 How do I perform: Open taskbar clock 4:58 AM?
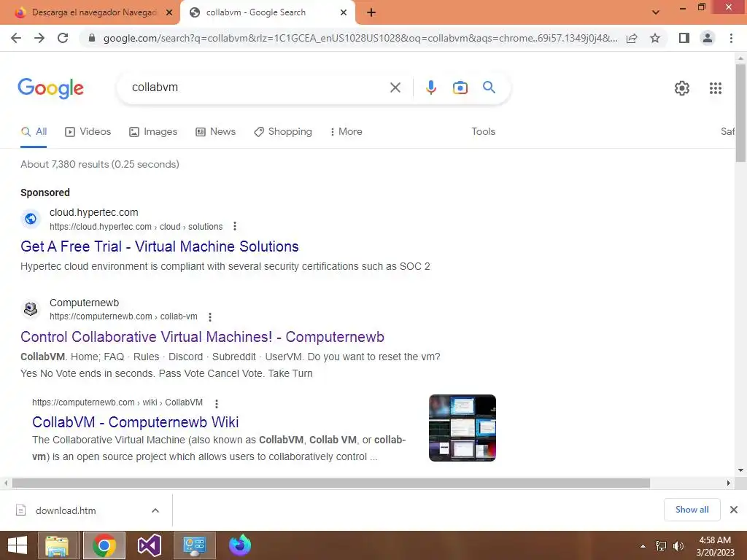715,546
